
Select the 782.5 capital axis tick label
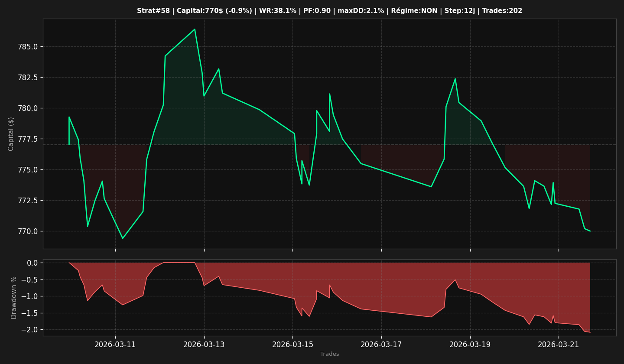28,78
